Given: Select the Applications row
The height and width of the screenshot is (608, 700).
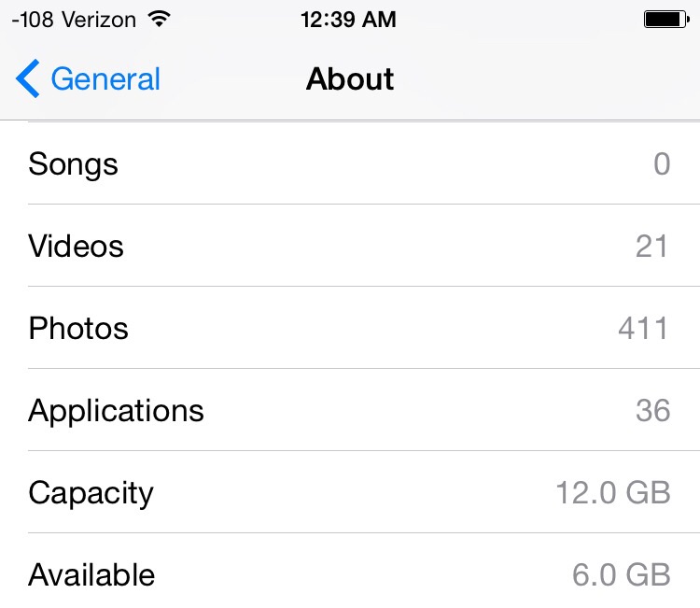Looking at the screenshot, I should click(350, 410).
